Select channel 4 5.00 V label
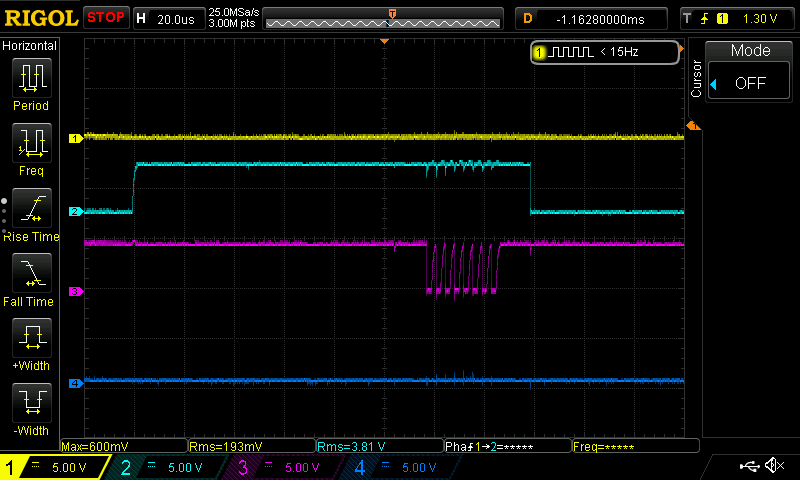Image resolution: width=800 pixels, height=480 pixels. pos(419,467)
